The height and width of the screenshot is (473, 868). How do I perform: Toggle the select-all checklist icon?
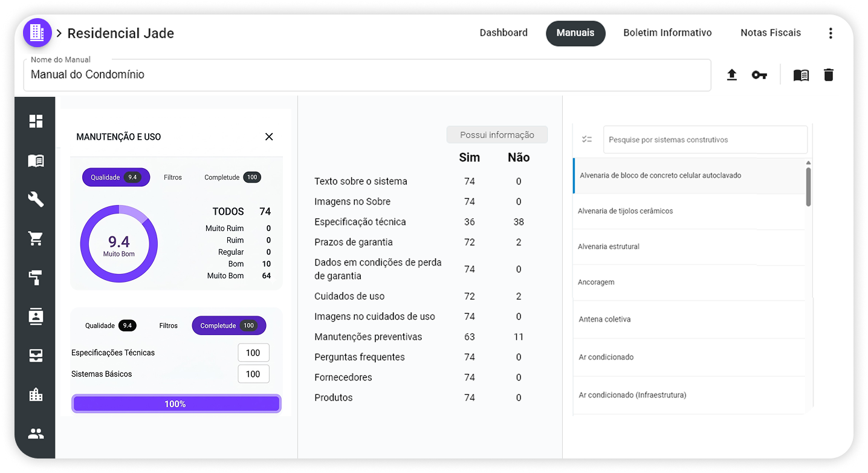[x=587, y=140]
